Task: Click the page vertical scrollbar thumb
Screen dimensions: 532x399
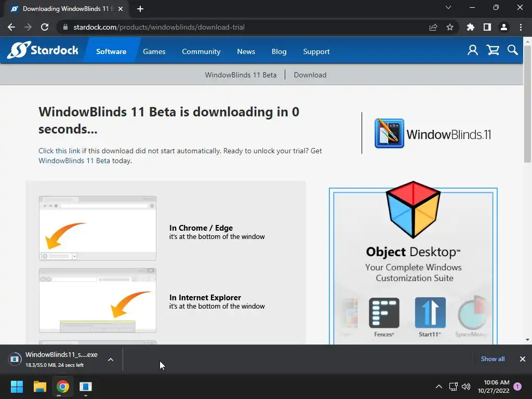Action: pyautogui.click(x=527, y=105)
